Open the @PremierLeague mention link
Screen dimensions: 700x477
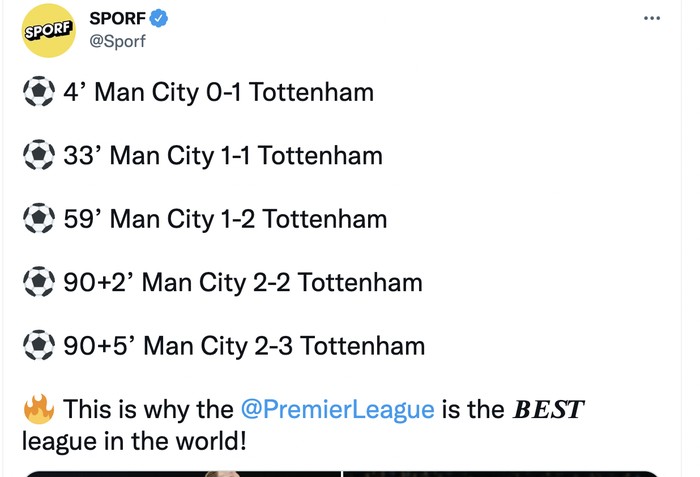click(x=337, y=409)
